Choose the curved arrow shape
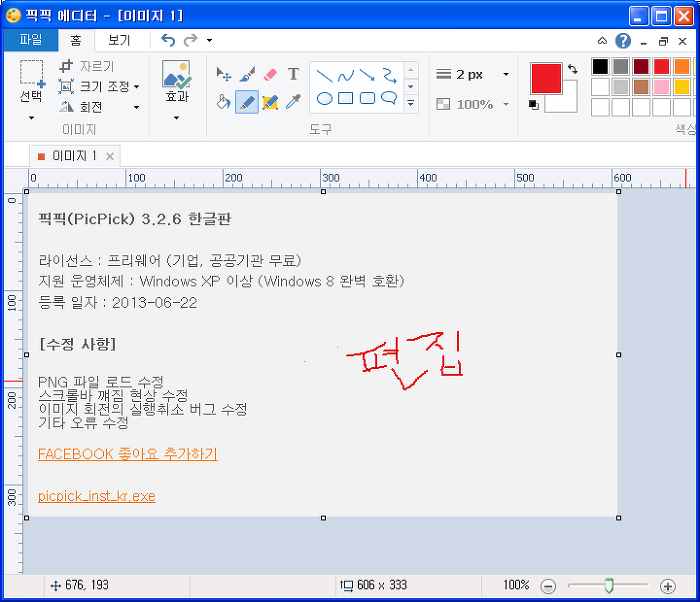Screen dimensions: 700x602 389,75
